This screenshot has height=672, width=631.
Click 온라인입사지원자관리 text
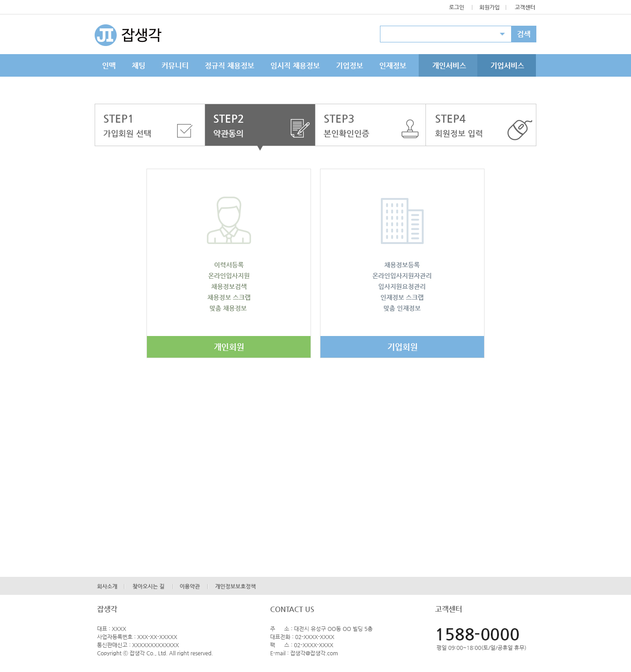coord(402,276)
